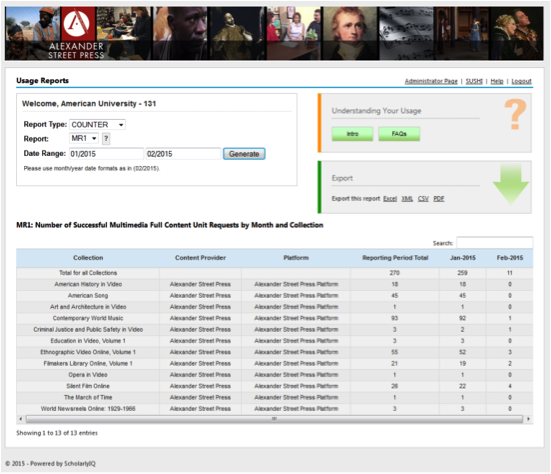Click the 259 Jan-2015 total value
The image size is (551, 474).
[x=462, y=273]
